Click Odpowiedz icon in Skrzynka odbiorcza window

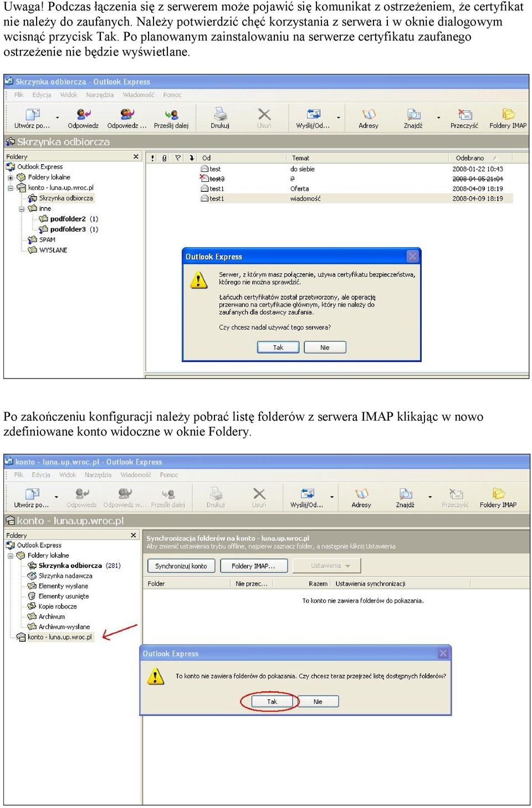83,114
